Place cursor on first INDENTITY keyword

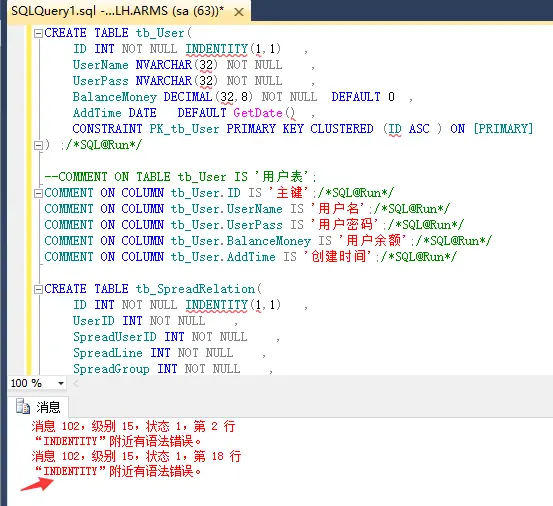pos(217,49)
